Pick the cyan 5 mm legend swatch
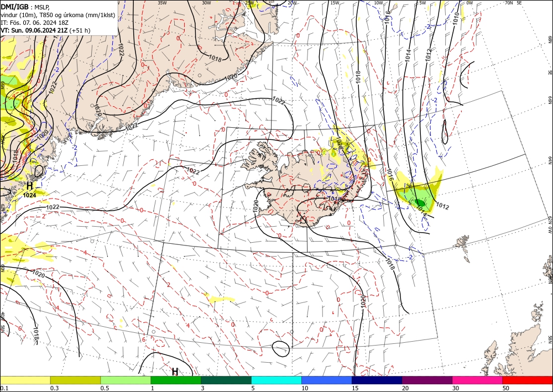Viewport: 553px width, 392px height. [276, 380]
